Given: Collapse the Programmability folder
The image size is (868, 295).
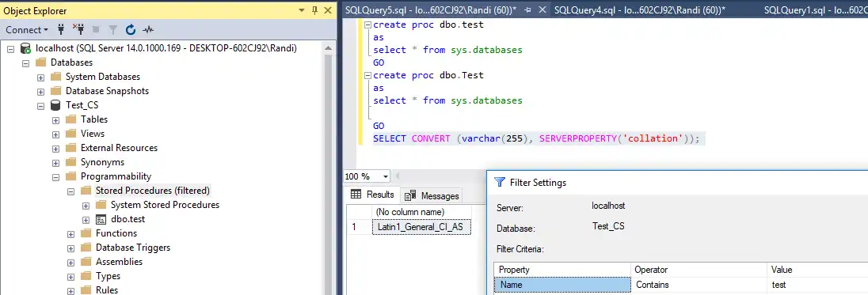Looking at the screenshot, I should [x=56, y=177].
